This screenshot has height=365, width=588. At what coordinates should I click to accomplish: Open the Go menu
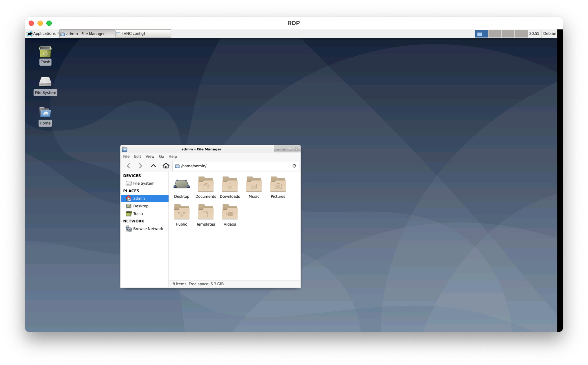(161, 156)
